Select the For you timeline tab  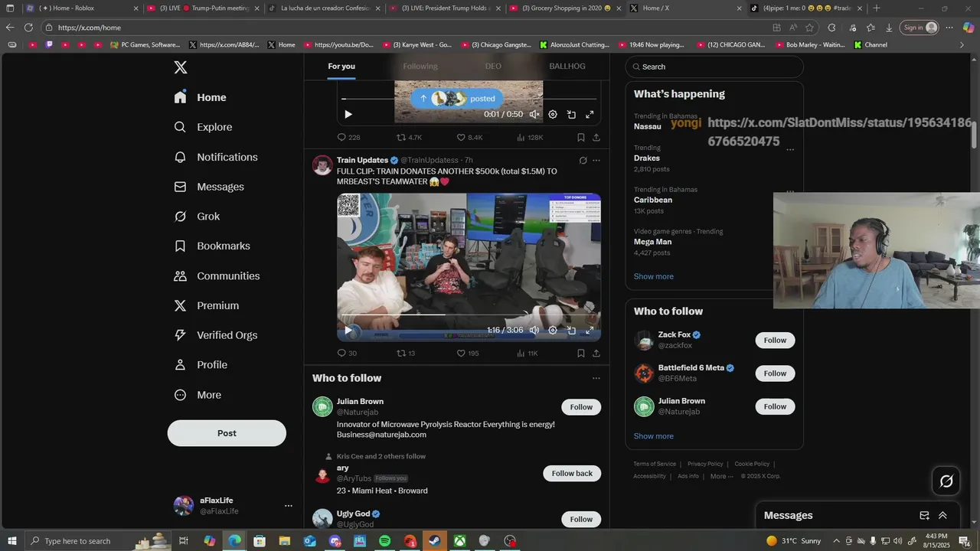341,67
